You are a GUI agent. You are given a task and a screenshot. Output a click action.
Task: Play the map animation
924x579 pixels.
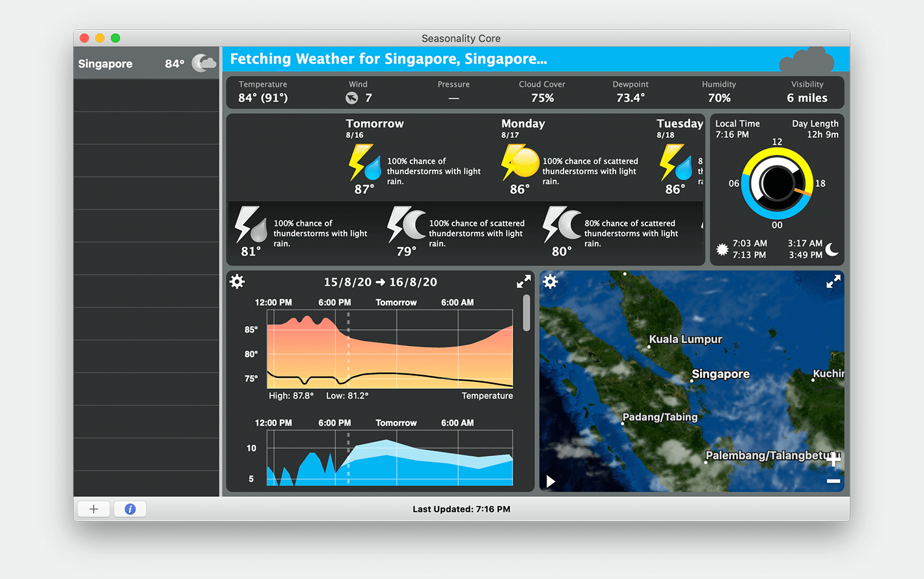click(550, 481)
